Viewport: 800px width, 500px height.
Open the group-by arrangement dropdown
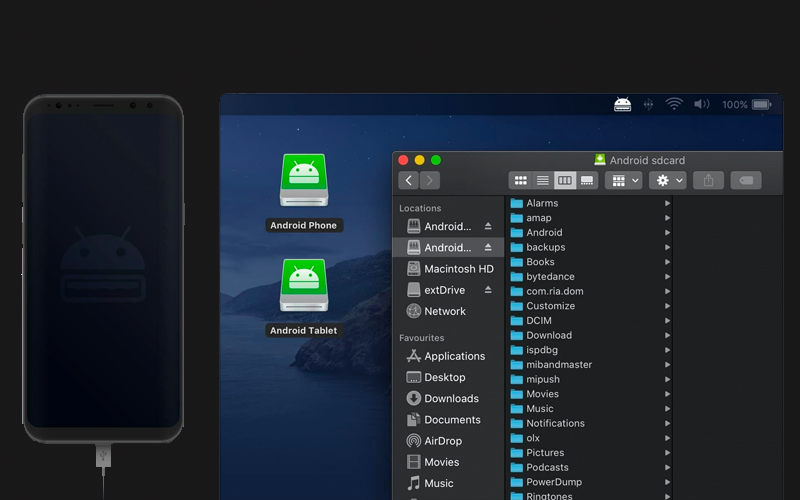(623, 180)
